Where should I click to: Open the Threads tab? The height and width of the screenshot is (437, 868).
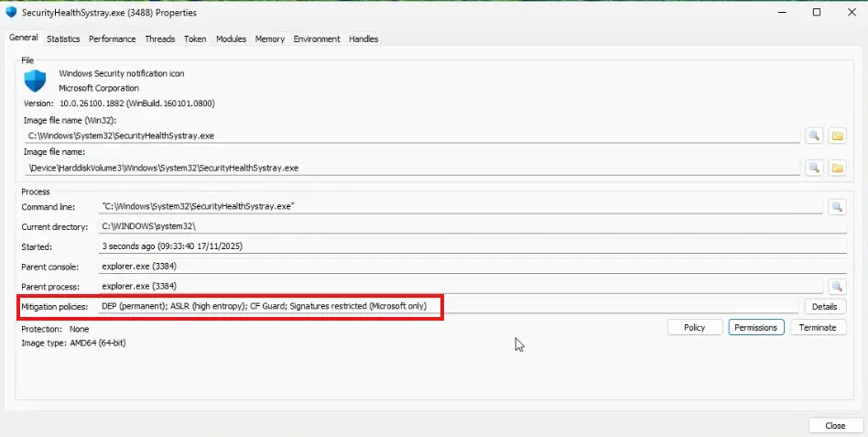click(x=159, y=38)
